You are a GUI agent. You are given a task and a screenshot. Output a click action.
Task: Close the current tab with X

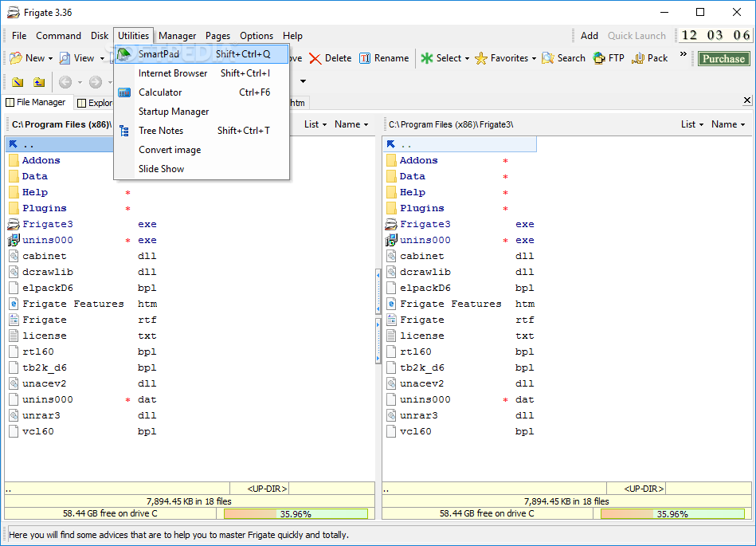pyautogui.click(x=747, y=100)
